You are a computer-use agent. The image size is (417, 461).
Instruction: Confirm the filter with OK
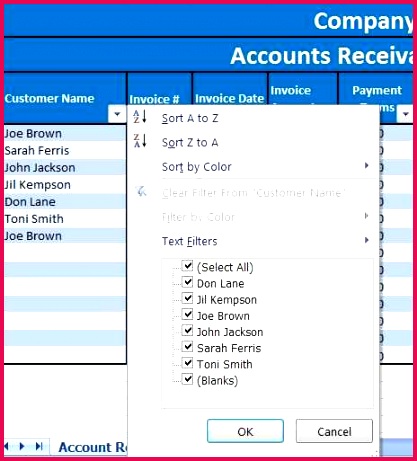click(x=245, y=431)
